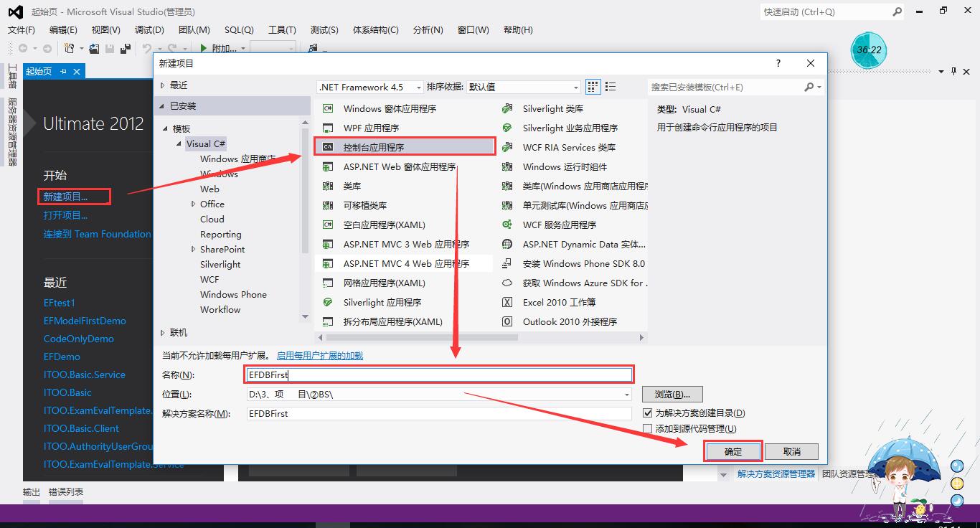The image size is (980, 528).
Task: Open the 编辑(E) menu
Action: (x=63, y=29)
